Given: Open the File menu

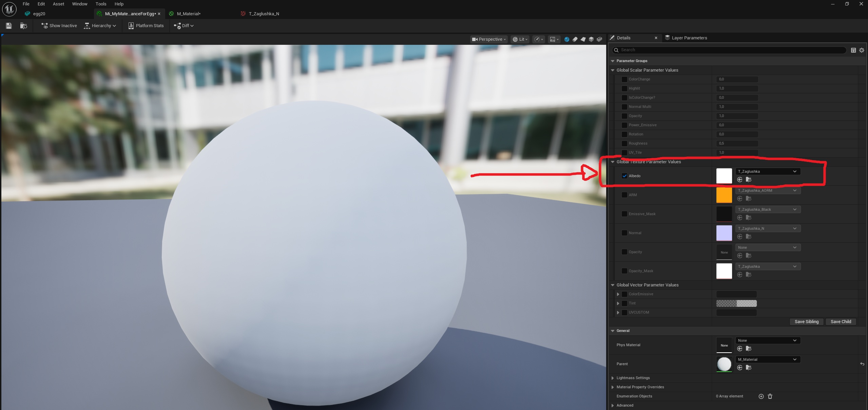Looking at the screenshot, I should [26, 4].
